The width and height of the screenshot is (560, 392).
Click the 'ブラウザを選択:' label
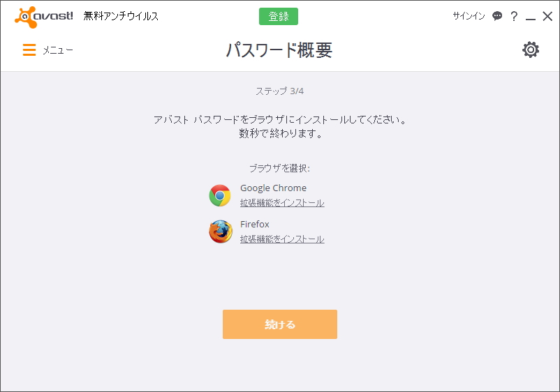tap(279, 168)
